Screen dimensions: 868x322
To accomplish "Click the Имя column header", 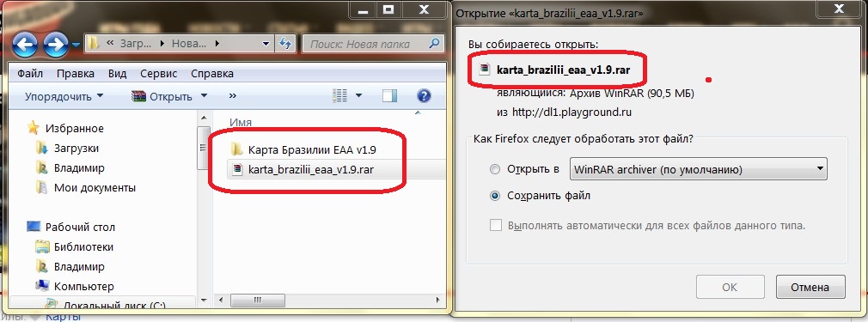I will (x=241, y=123).
